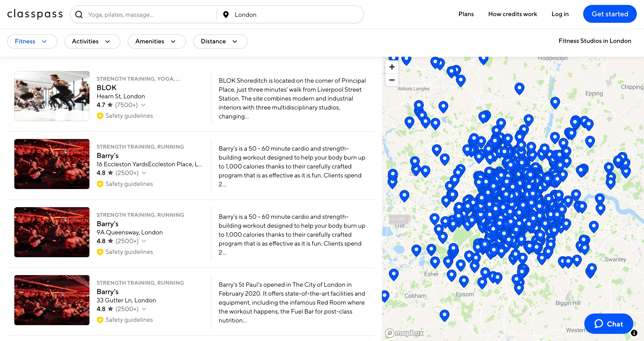Click BLOK's safety guidelines shield icon
644x341 pixels.
[x=100, y=116]
